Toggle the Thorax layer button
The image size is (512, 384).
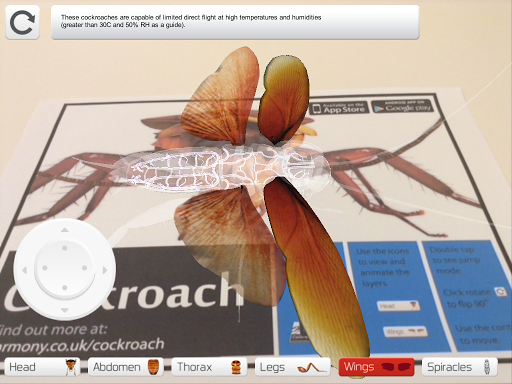(209, 367)
